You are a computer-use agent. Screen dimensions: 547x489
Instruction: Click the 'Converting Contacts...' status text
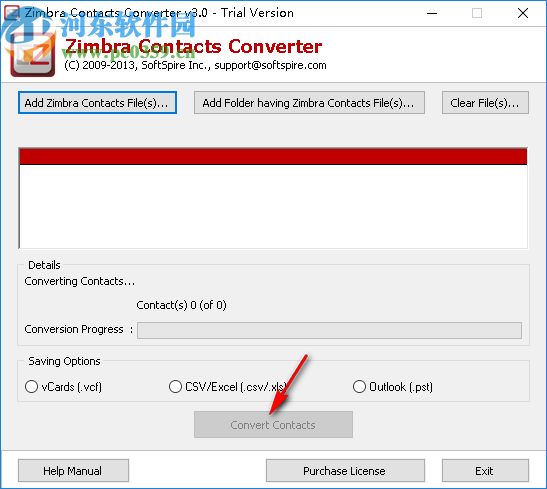tap(80, 281)
